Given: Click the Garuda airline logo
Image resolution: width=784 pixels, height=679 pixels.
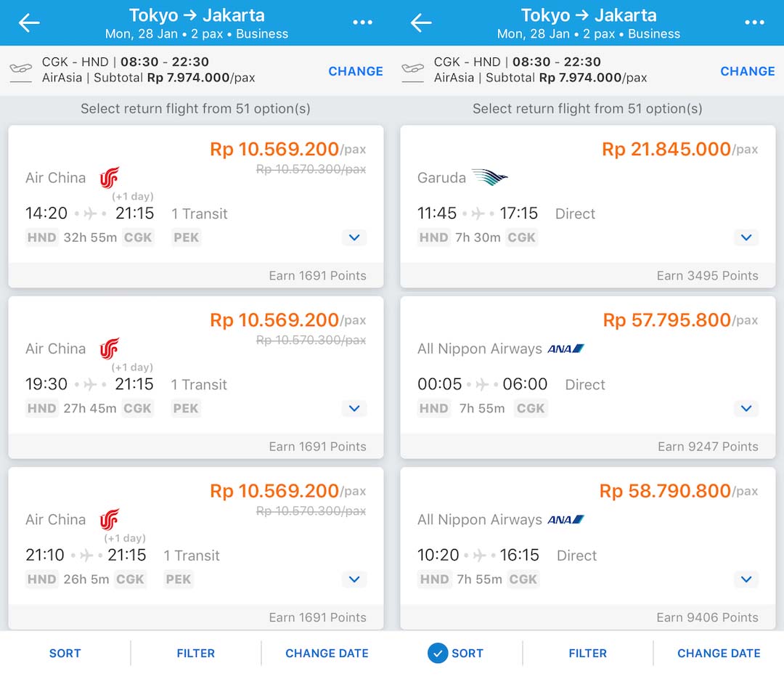Looking at the screenshot, I should tap(491, 176).
